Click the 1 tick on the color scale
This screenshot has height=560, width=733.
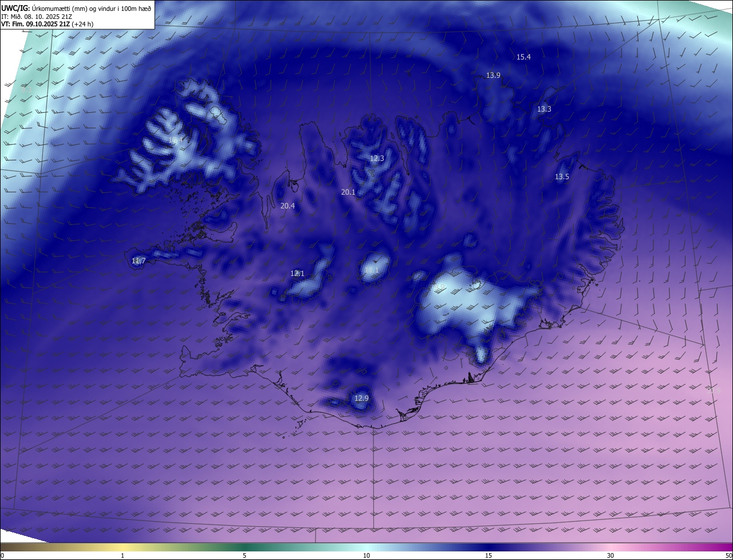pos(123,555)
